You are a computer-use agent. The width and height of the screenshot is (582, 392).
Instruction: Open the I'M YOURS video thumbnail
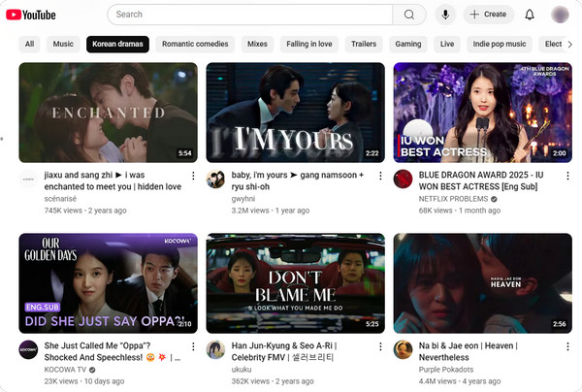coord(296,113)
